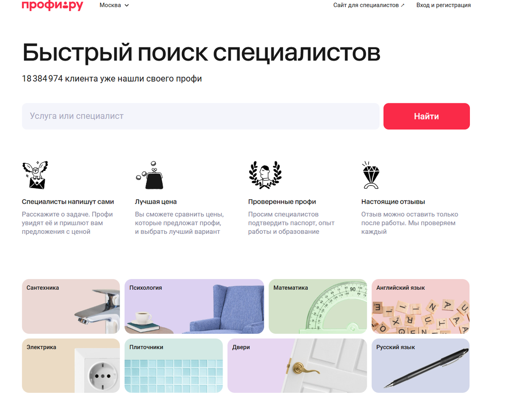Click the diamond ring icon
This screenshot has width=532, height=418.
coord(371,175)
